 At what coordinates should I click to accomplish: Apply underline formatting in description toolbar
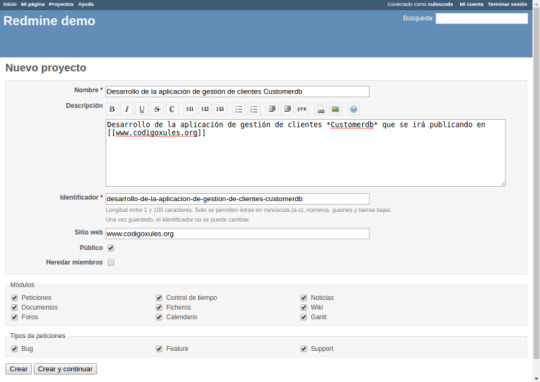142,109
